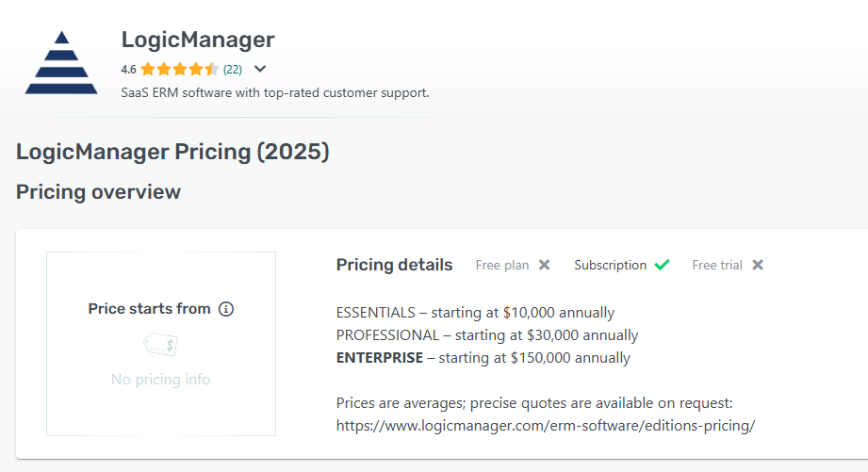
Task: Click the Pricing details heading
Action: pyautogui.click(x=395, y=265)
